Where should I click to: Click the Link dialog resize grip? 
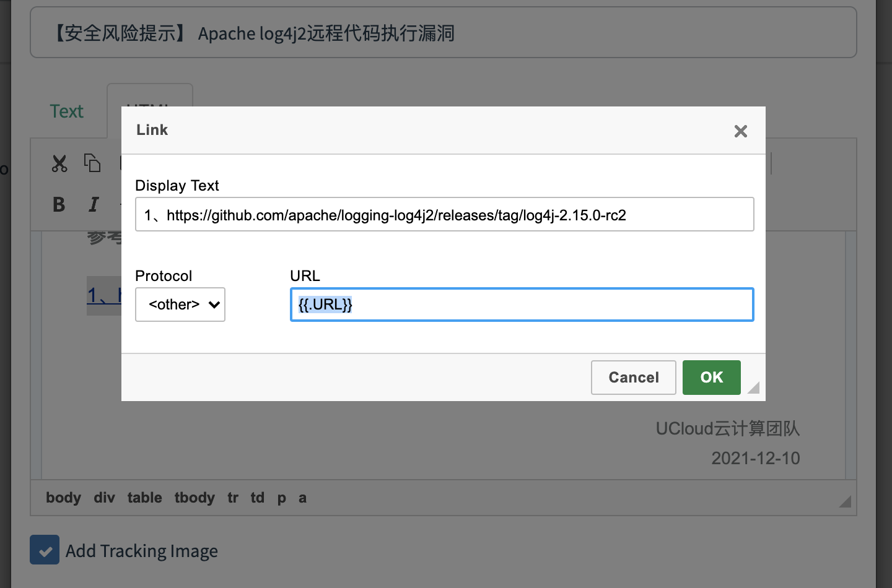click(x=754, y=387)
